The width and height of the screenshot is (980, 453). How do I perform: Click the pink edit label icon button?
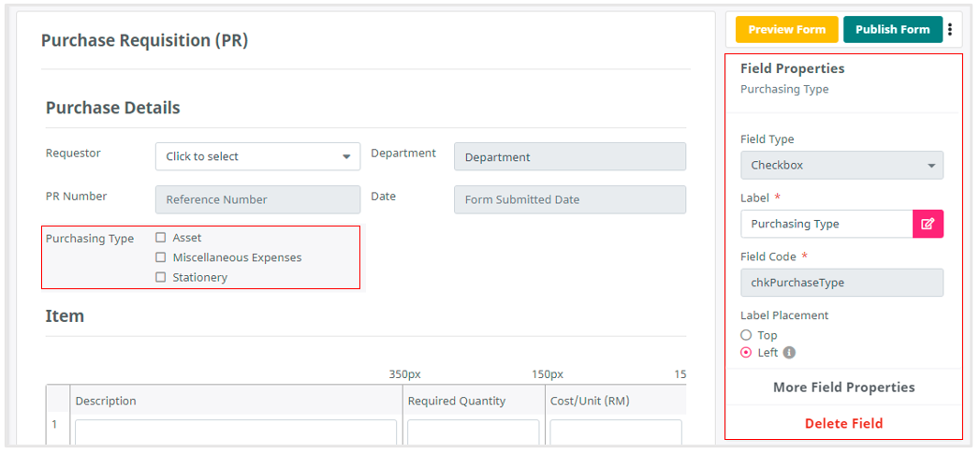pos(929,224)
